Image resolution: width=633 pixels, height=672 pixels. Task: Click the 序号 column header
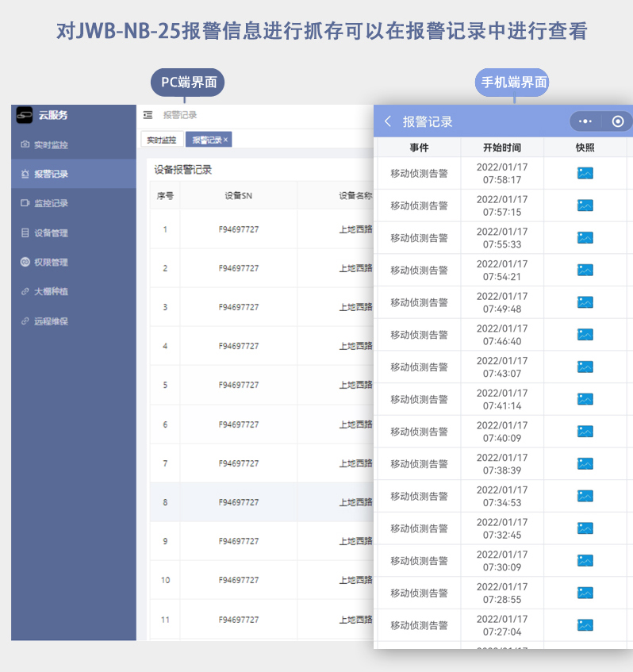click(165, 196)
